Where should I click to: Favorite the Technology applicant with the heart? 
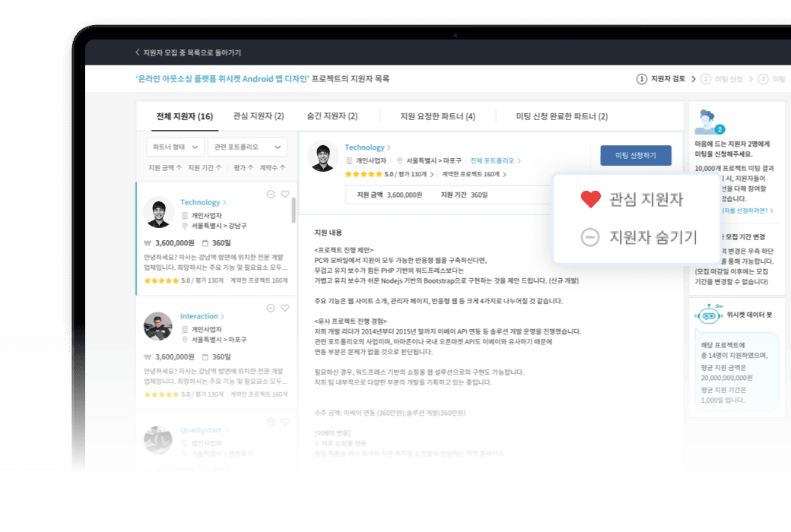(x=285, y=194)
